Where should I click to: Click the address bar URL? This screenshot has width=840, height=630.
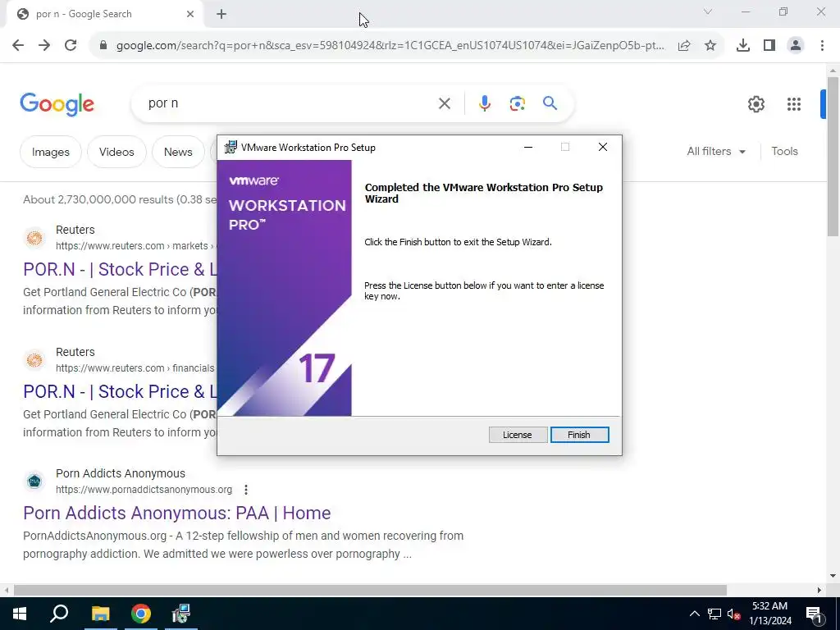390,46
